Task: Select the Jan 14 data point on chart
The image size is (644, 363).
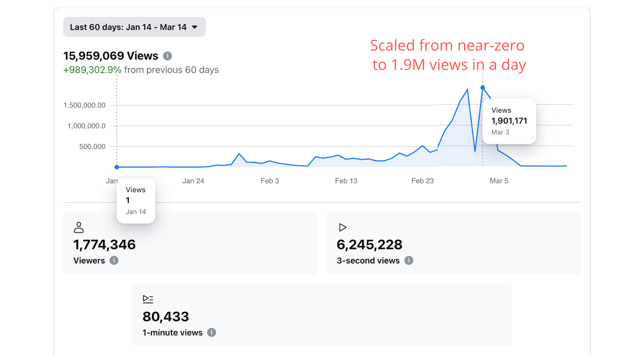Action: point(117,167)
